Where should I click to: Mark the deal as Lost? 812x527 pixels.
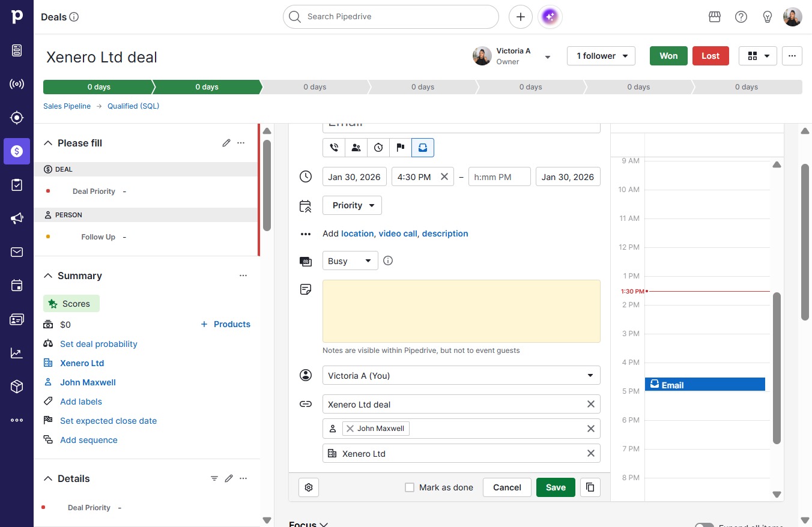click(x=710, y=56)
